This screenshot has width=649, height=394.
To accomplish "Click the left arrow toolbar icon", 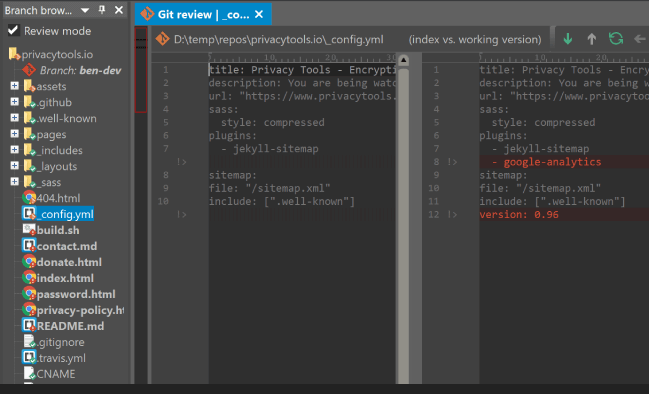I will [x=640, y=39].
